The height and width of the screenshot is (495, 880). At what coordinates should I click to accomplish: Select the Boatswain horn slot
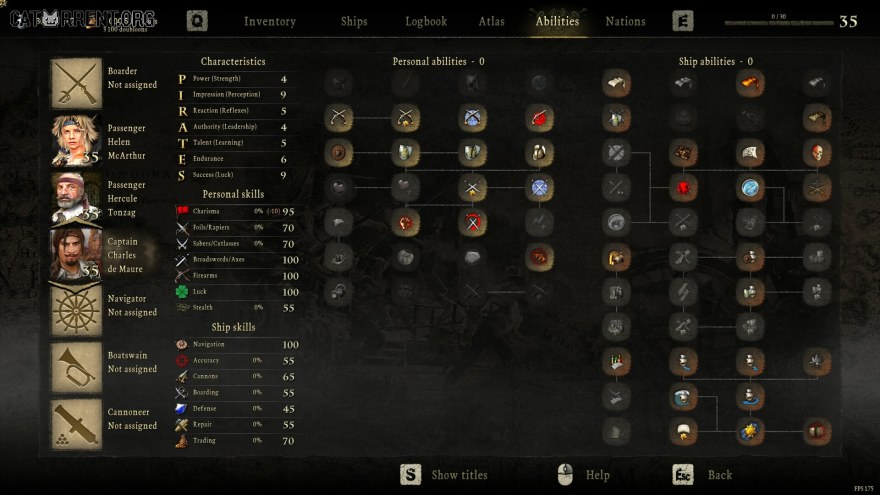click(x=76, y=368)
